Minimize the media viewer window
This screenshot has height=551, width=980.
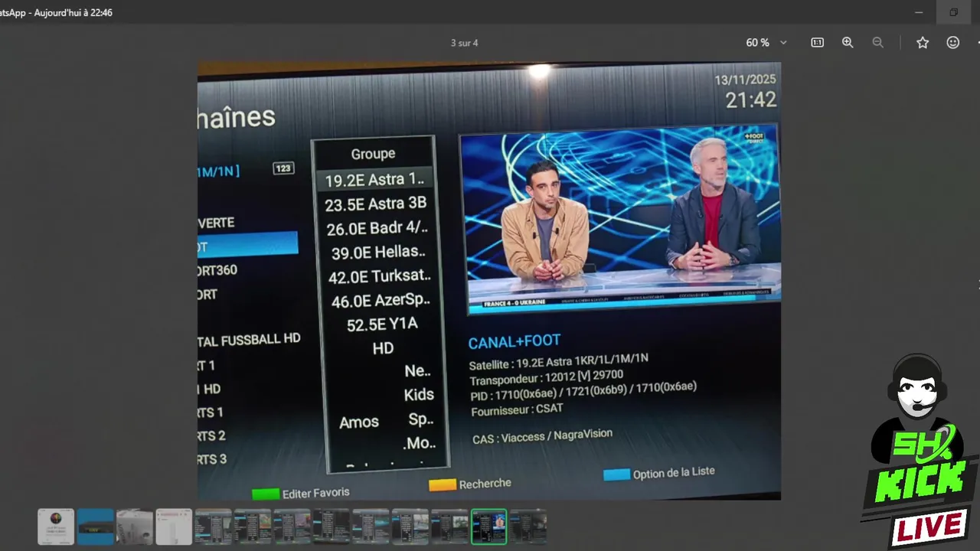[919, 12]
